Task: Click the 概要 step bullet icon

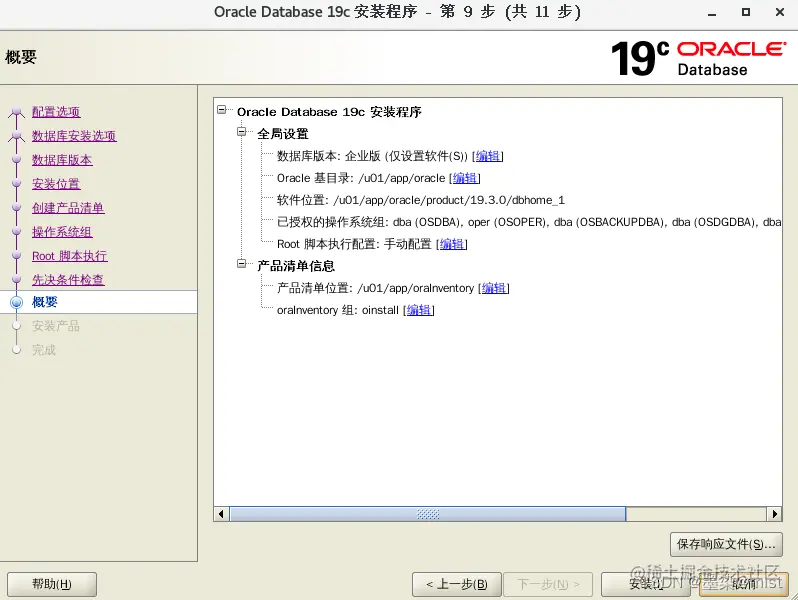Action: tap(17, 302)
